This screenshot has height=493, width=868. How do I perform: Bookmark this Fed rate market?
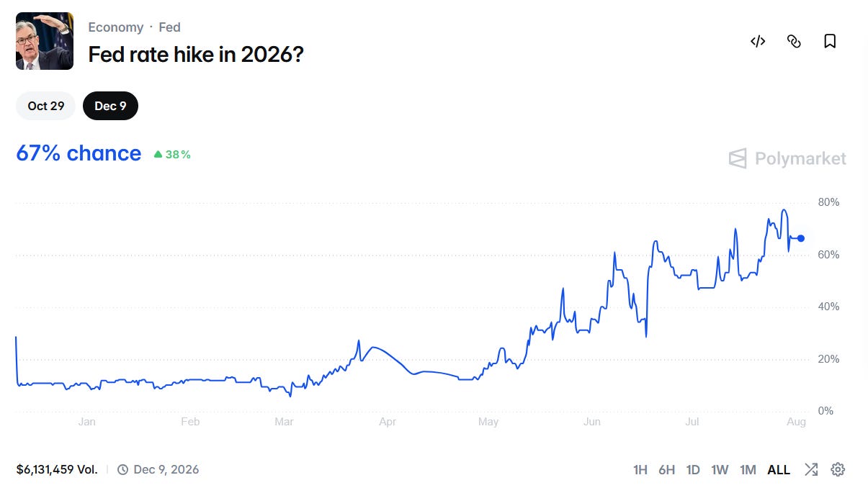(x=830, y=41)
